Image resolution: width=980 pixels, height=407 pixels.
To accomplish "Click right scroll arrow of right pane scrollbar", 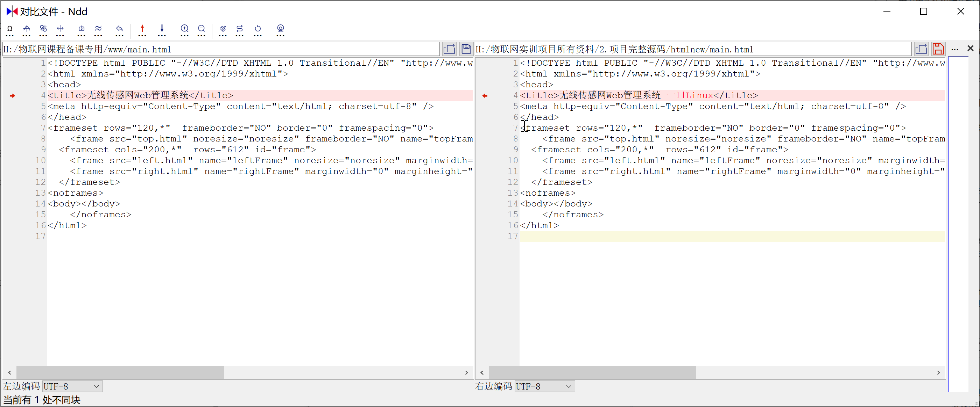I will [938, 372].
